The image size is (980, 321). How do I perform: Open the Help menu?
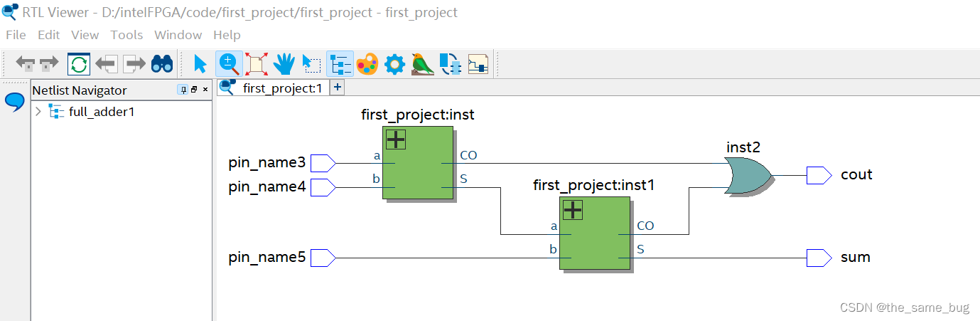coord(227,35)
